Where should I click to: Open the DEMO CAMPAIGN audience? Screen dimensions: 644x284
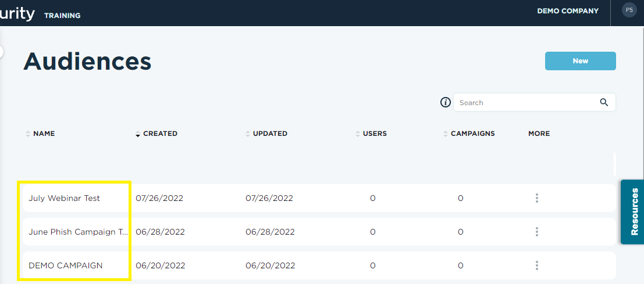coord(65,265)
